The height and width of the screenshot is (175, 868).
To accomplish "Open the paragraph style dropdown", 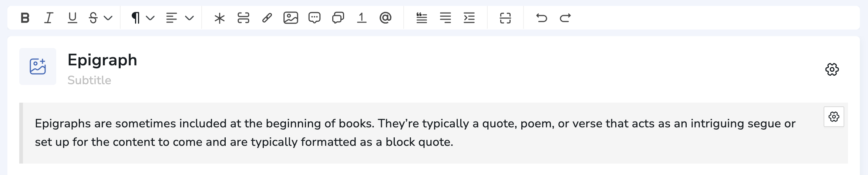I will click(142, 18).
